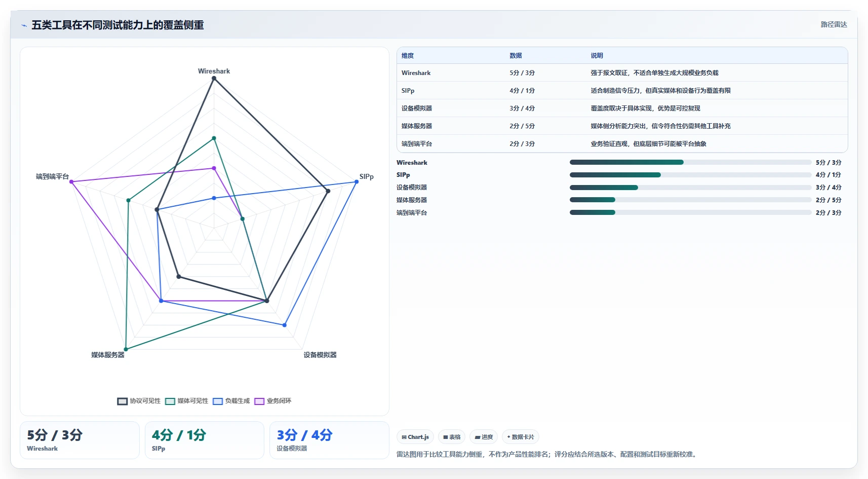The image size is (868, 479).
Task: Click the 路径雷达 label in header
Action: click(834, 24)
